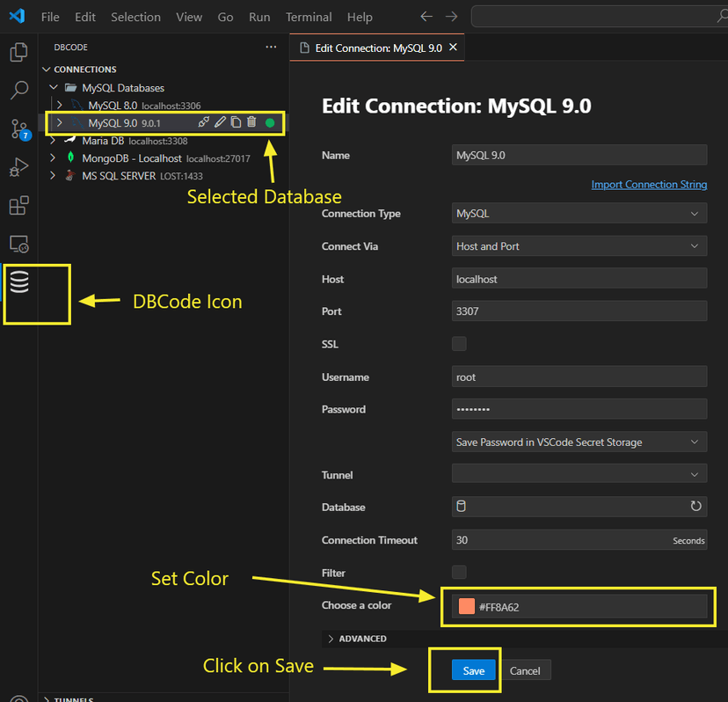Expand the MySQL 8.0 connection

[60, 105]
